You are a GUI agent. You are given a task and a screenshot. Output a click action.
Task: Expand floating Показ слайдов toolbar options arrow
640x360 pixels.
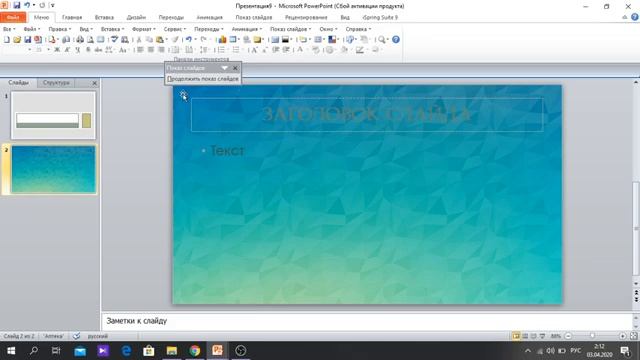point(224,68)
